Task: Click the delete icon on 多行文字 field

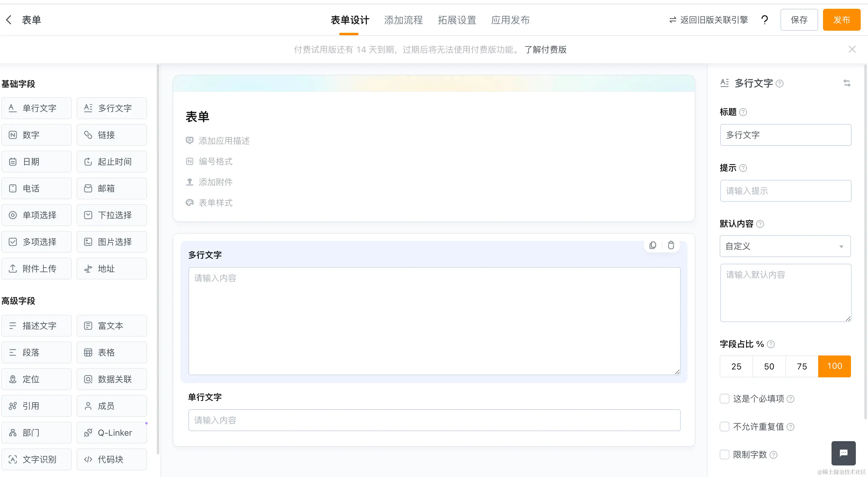Action: click(x=671, y=245)
